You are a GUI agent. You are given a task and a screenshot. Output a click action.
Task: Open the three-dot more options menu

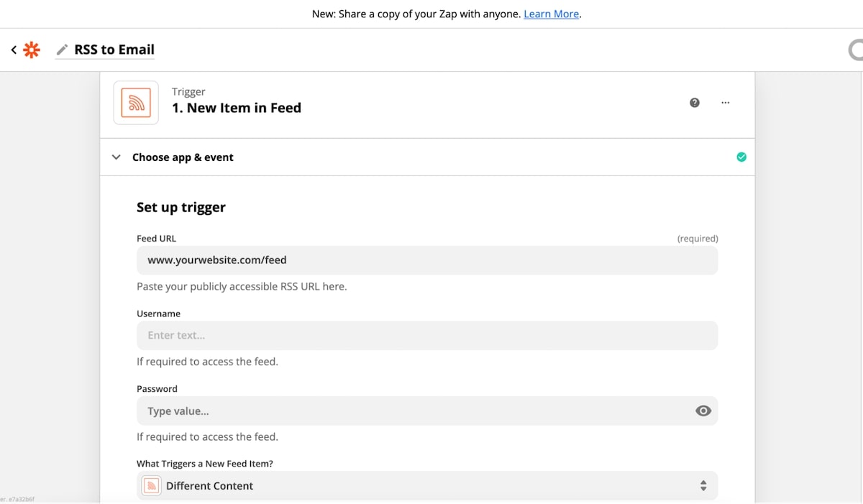725,103
